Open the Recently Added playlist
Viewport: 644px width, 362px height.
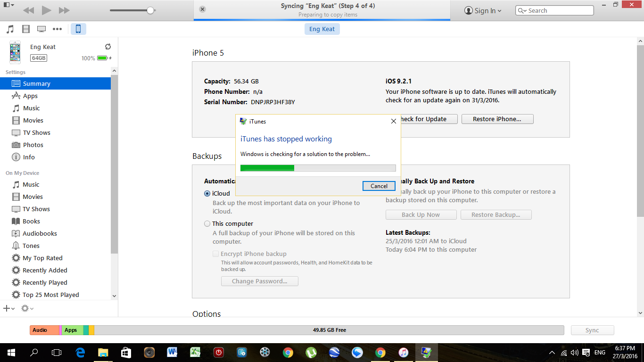point(56,270)
